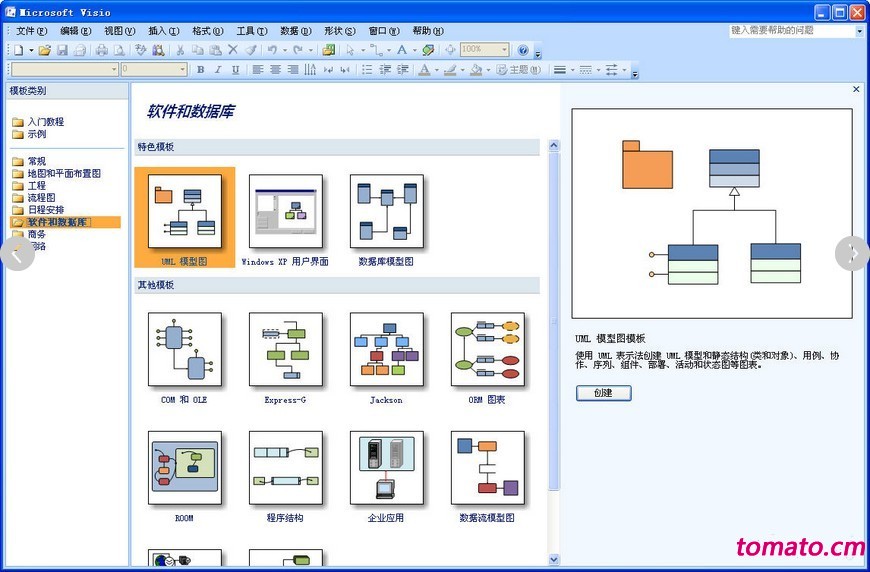Click the Format Painter brush icon
Image resolution: width=870 pixels, height=572 pixels.
(251, 50)
